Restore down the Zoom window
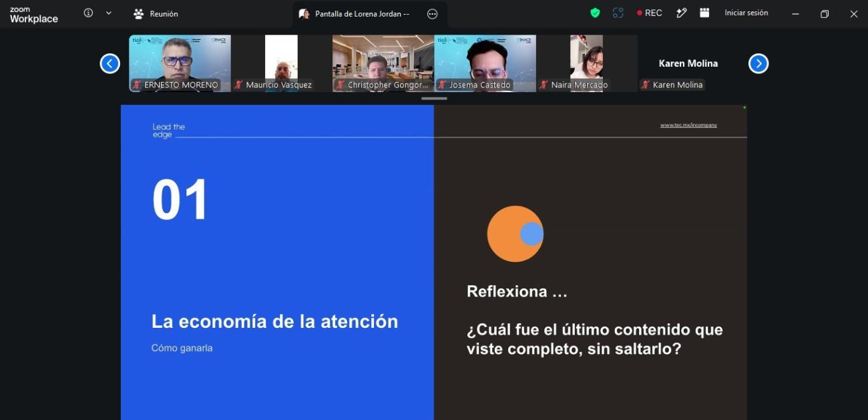Screen dimensions: 868x420 tap(825, 13)
